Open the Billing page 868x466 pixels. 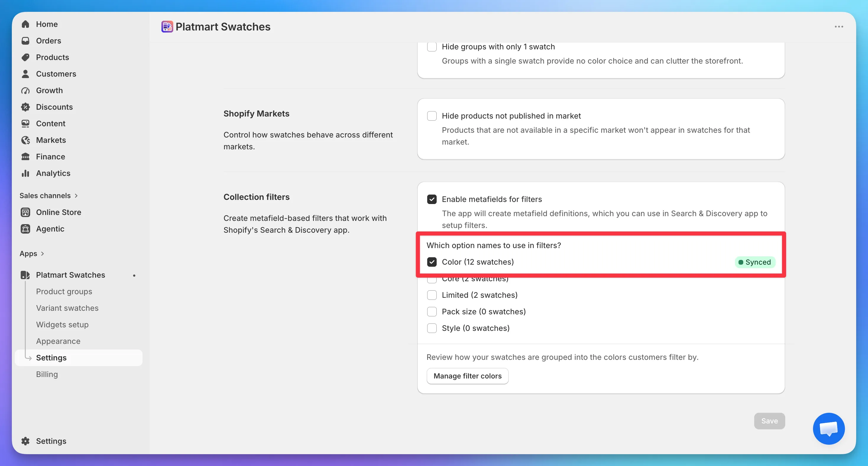click(x=47, y=374)
